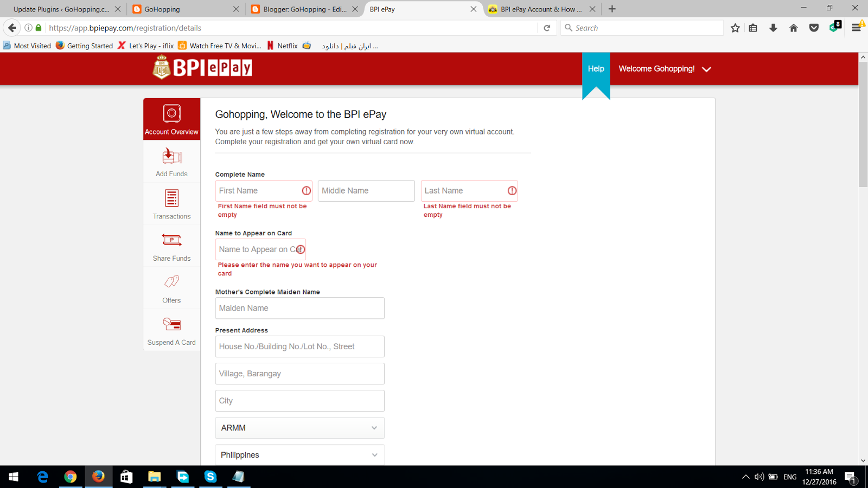Open Firefox home page icon
This screenshot has height=488, width=868.
click(x=793, y=28)
